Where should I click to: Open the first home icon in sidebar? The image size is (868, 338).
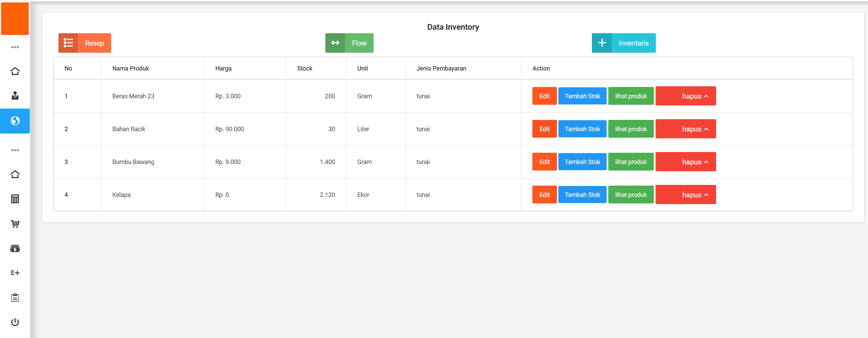(15, 71)
